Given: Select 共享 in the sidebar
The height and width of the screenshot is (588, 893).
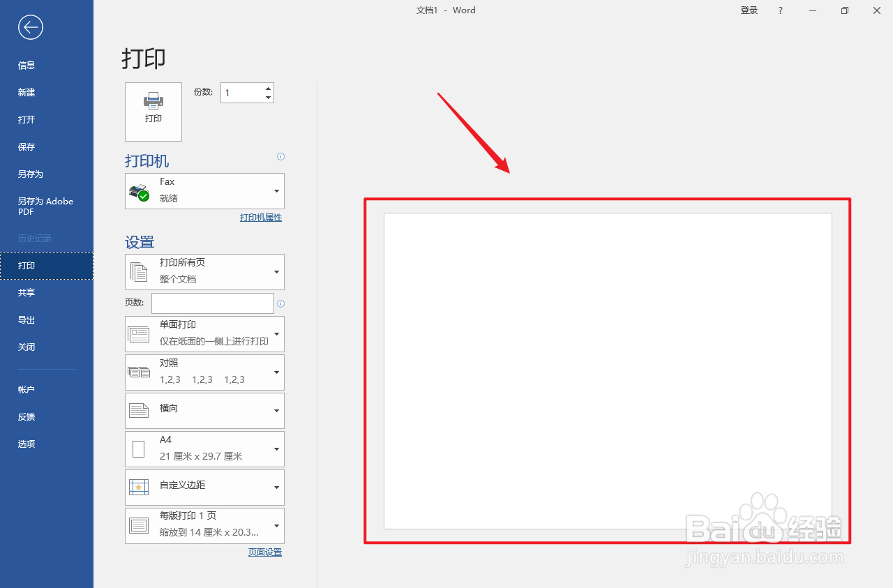Looking at the screenshot, I should [x=47, y=293].
